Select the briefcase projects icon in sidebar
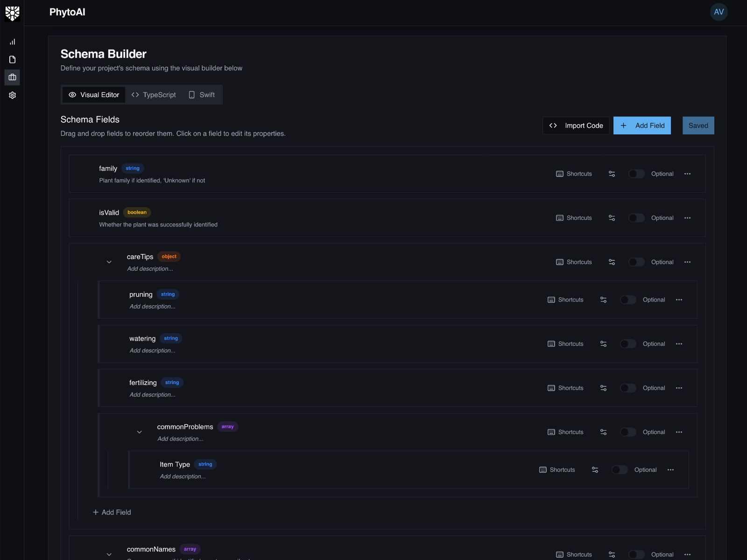Viewport: 747px width, 560px height. (13, 77)
